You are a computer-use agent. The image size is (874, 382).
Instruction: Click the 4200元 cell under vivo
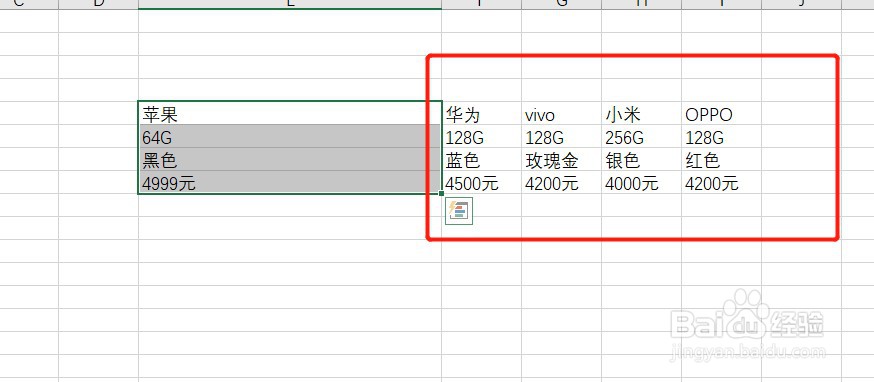[x=562, y=182]
